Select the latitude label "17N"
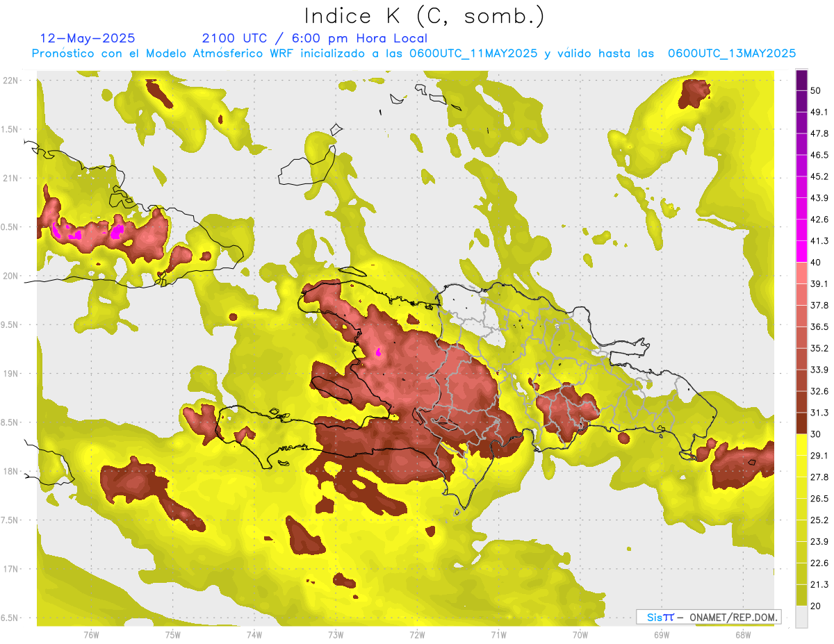Screen dimensions: 834x644 pyautogui.click(x=11, y=569)
